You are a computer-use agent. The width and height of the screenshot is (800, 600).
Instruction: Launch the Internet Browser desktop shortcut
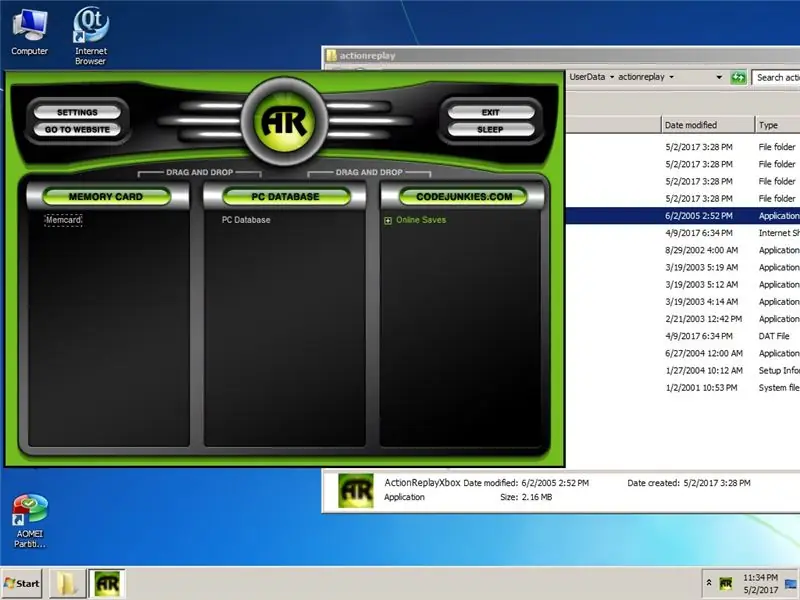click(x=90, y=36)
